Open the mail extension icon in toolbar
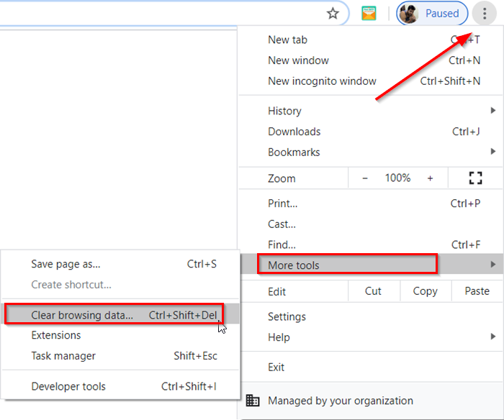504x420 pixels. coord(369,14)
